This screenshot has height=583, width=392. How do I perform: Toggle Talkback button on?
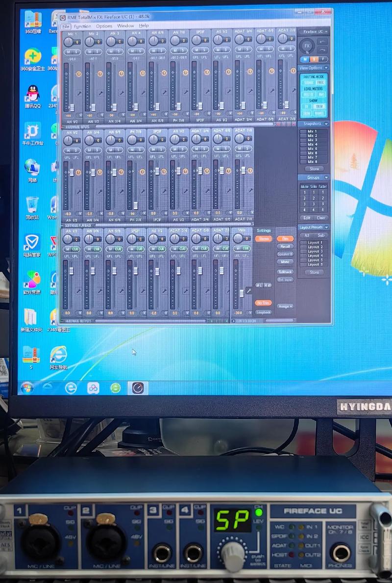tap(285, 272)
